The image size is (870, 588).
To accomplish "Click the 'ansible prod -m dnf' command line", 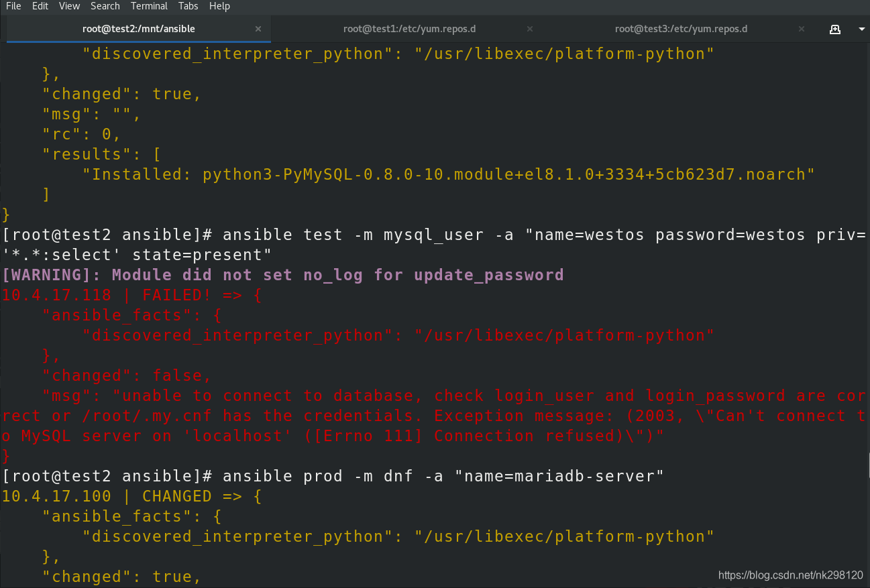I will pyautogui.click(x=333, y=476).
